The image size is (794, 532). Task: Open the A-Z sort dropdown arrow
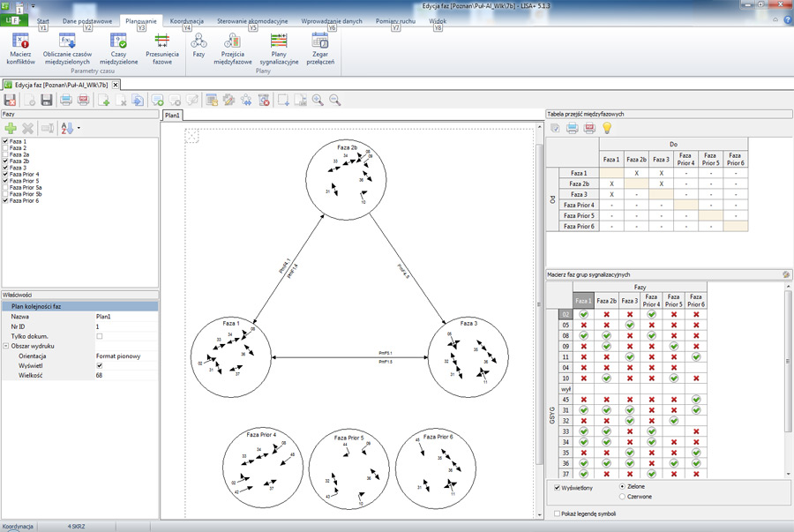(x=79, y=129)
